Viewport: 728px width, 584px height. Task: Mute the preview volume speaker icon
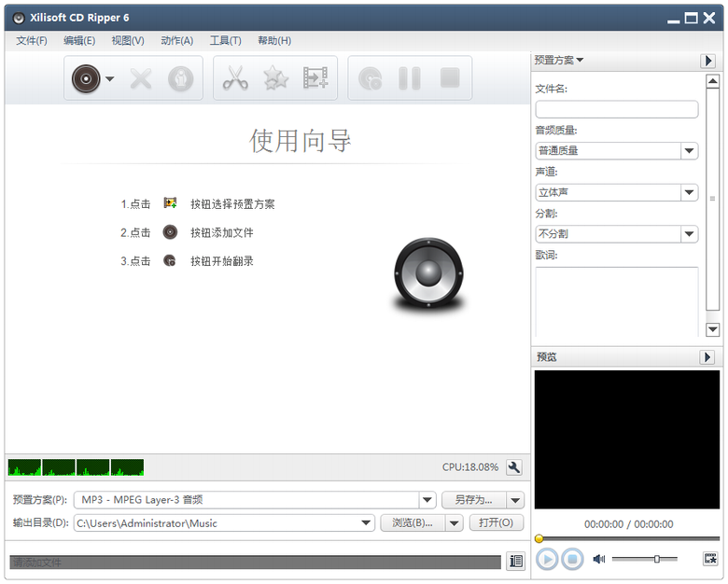coord(599,559)
